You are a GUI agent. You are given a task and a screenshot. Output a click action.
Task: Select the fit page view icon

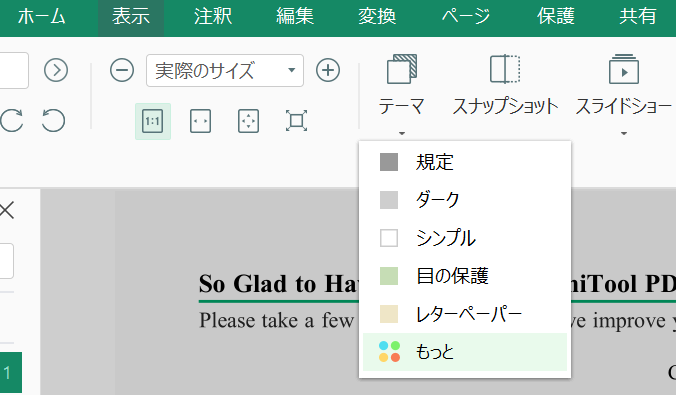249,121
